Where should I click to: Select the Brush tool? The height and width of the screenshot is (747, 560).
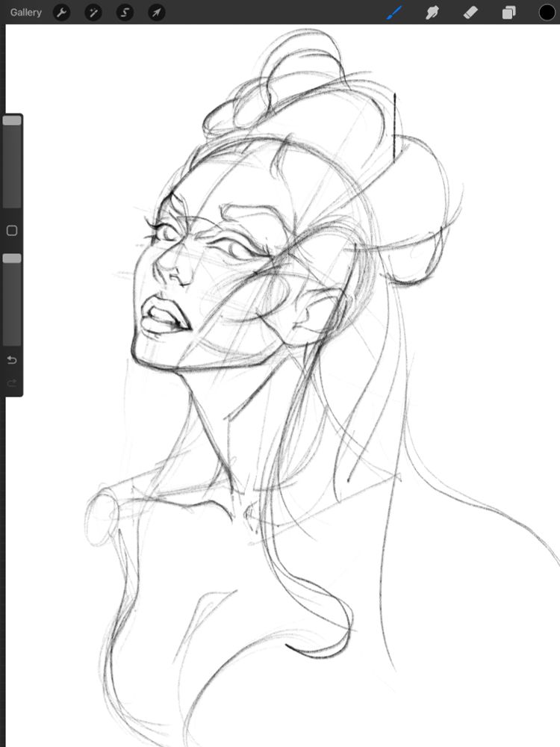click(x=394, y=13)
